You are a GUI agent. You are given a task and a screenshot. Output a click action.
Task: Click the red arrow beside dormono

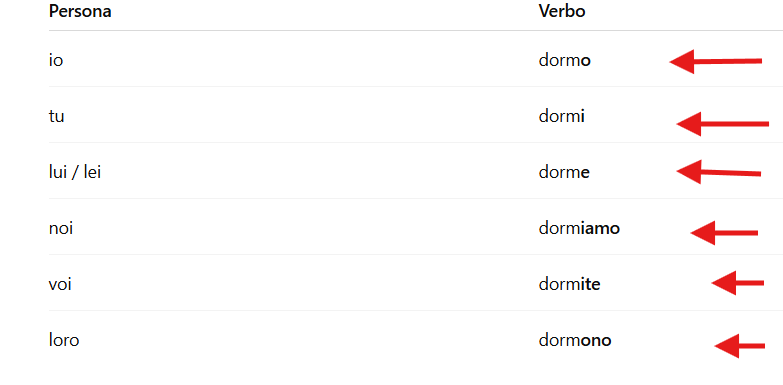pos(740,346)
